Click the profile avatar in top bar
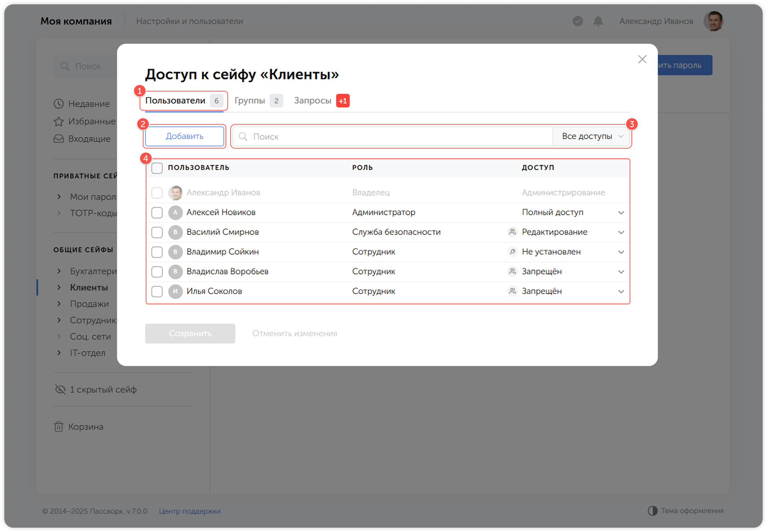The width and height of the screenshot is (767, 532). [714, 21]
